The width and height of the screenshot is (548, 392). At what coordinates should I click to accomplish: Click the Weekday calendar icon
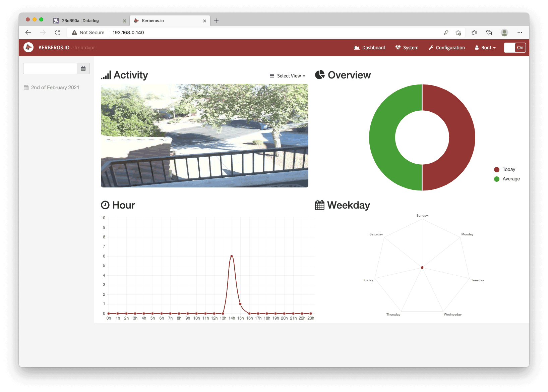(319, 205)
